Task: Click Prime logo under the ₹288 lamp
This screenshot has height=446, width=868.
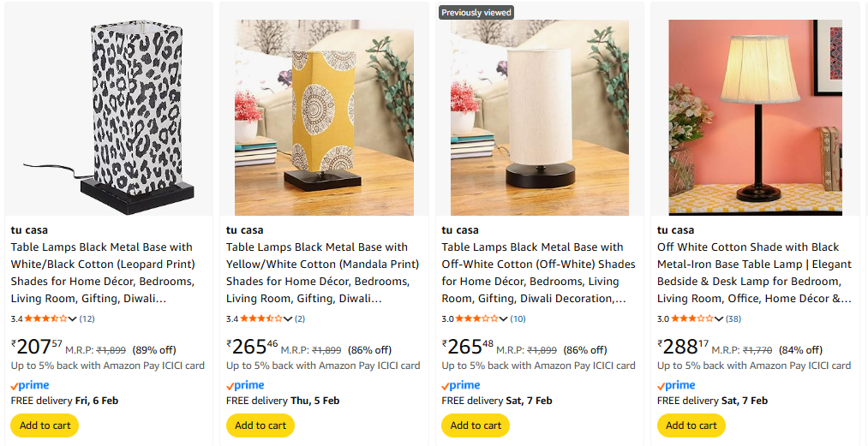Action: (676, 385)
